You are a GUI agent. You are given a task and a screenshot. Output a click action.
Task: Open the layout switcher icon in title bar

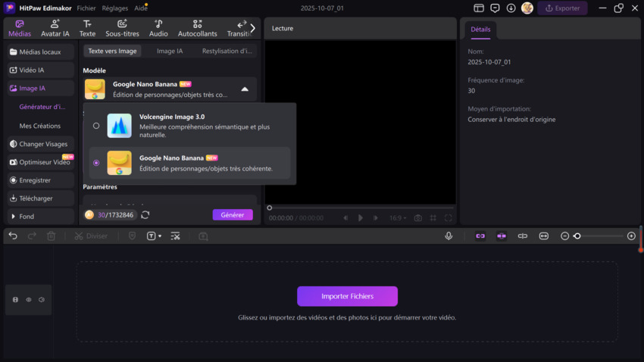point(479,8)
